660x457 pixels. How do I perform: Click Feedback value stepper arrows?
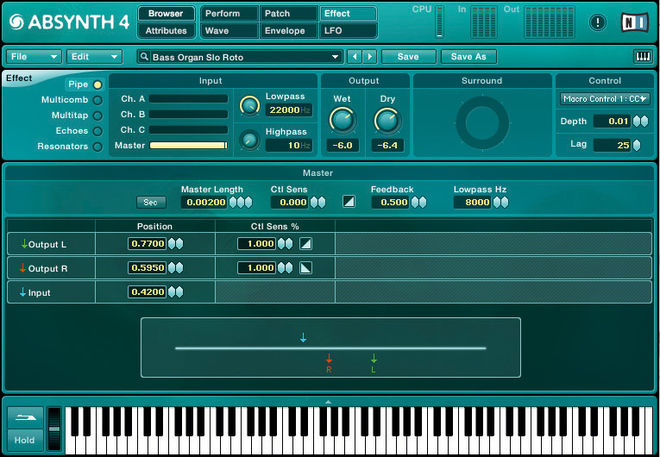pyautogui.click(x=418, y=202)
